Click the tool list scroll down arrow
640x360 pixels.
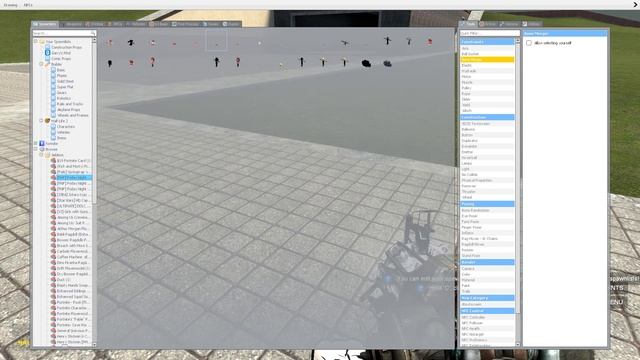(518, 344)
